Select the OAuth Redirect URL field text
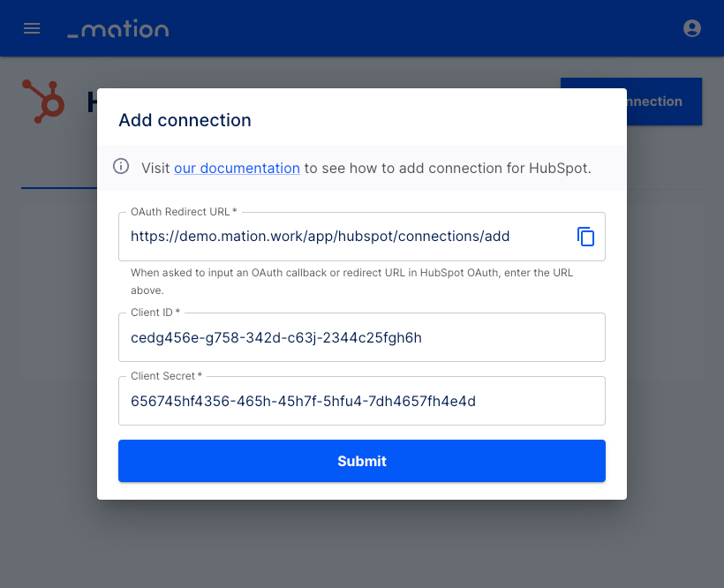The height and width of the screenshot is (588, 724). pyautogui.click(x=320, y=237)
